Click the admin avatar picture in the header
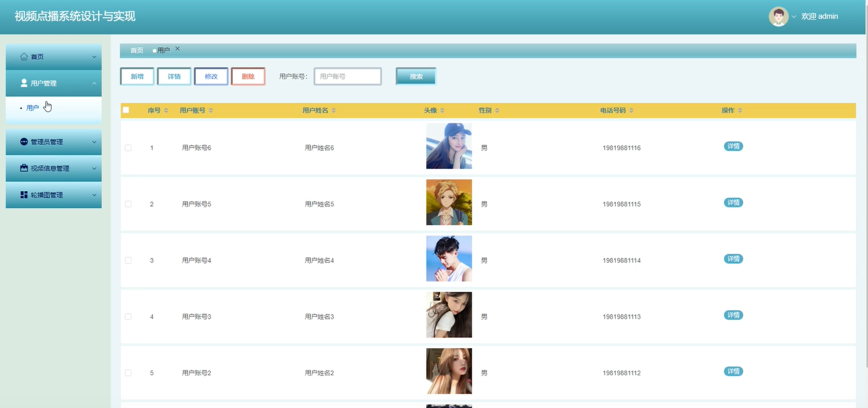The image size is (868, 408). tap(778, 16)
